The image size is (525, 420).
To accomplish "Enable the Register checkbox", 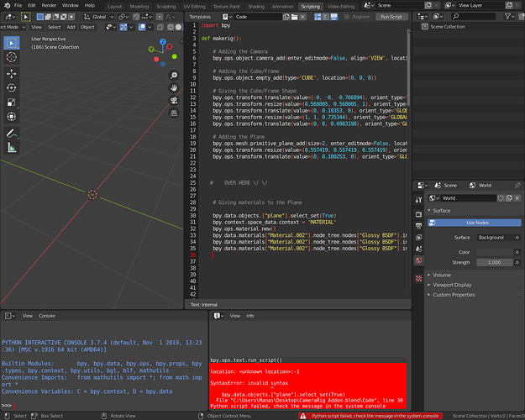I will click(x=347, y=17).
